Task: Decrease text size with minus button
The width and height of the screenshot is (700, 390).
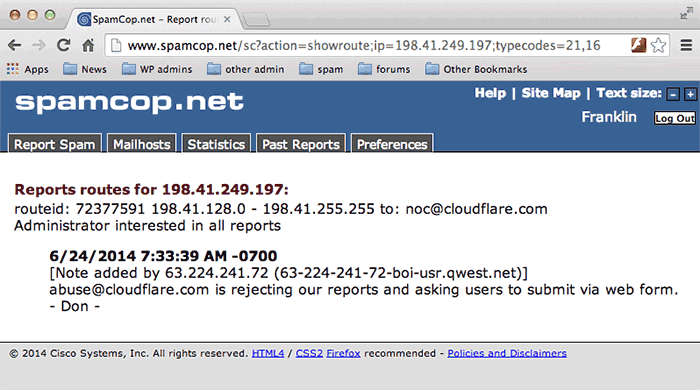Action: click(673, 95)
